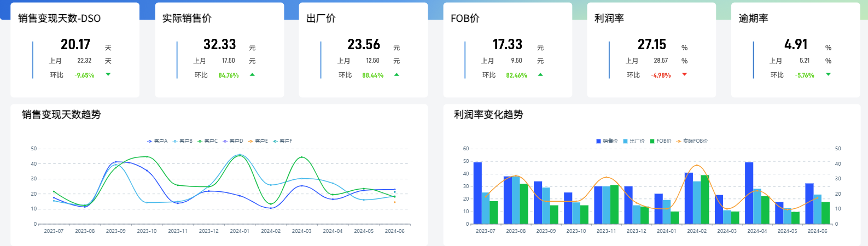
Task: Click last month's value 17.50
Action: (229, 61)
